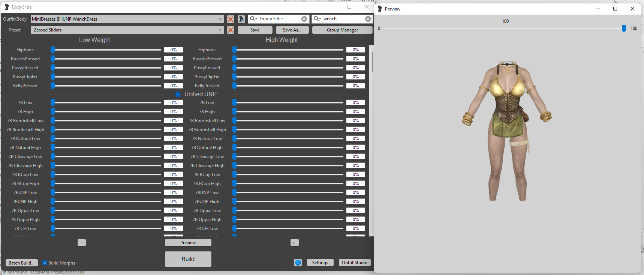
Task: Click the Low Weight 7B Low slider
Action: (106, 103)
